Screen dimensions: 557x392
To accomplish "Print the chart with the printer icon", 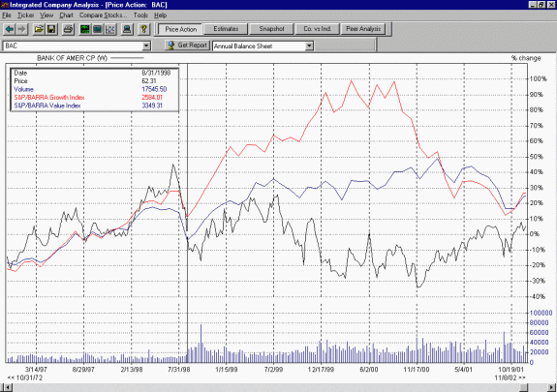I will [x=68, y=29].
